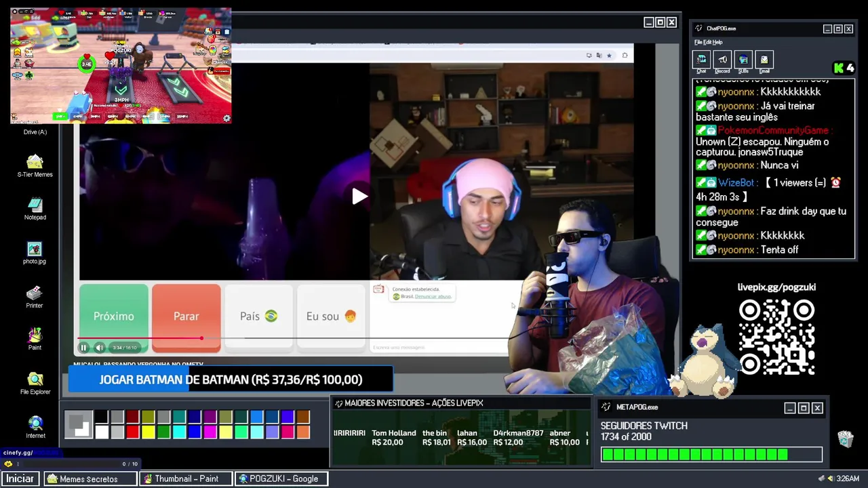Mute the video using speaker icon
Screen dimensions: 868x488
point(99,348)
